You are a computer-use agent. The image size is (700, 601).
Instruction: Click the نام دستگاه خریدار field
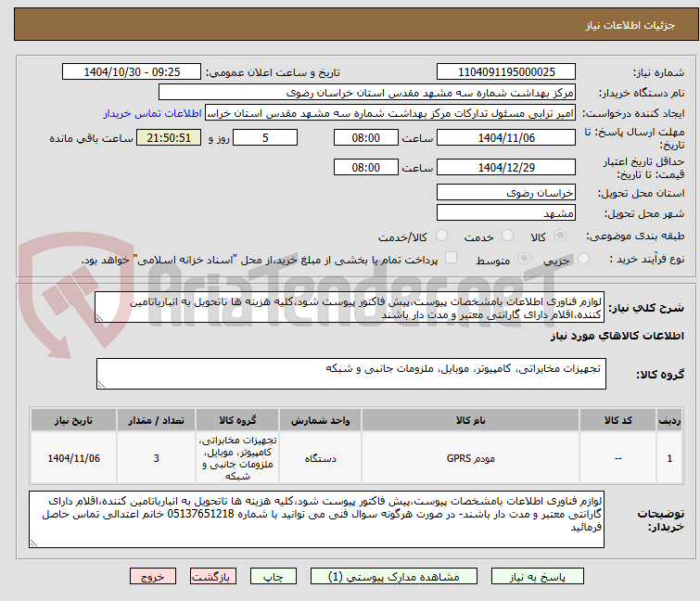click(x=367, y=93)
